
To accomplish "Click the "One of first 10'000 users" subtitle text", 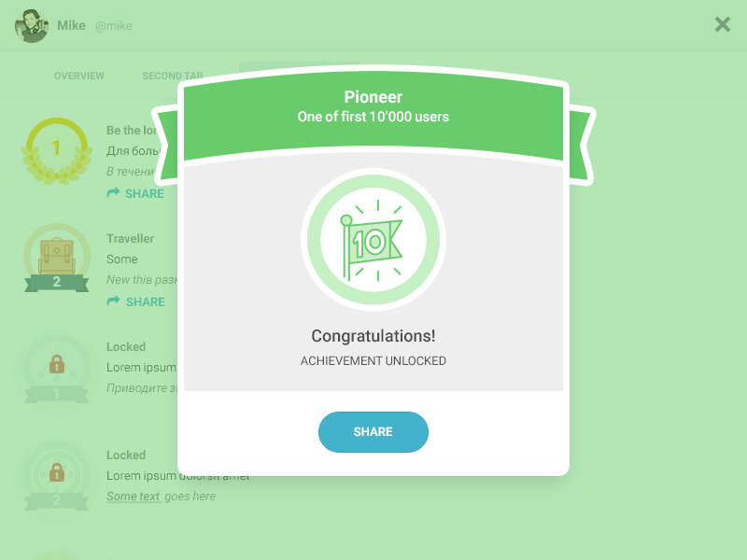I will [x=373, y=117].
